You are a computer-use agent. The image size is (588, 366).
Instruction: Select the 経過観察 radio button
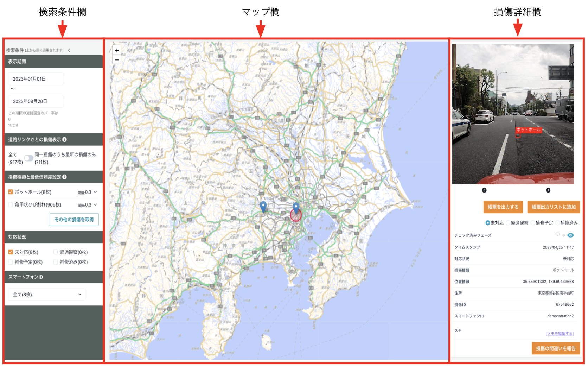click(x=508, y=223)
